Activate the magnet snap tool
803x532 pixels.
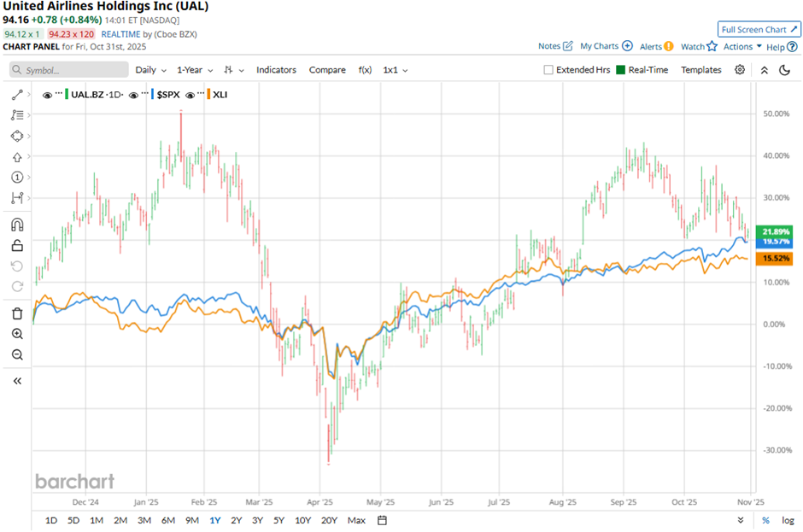tap(17, 225)
